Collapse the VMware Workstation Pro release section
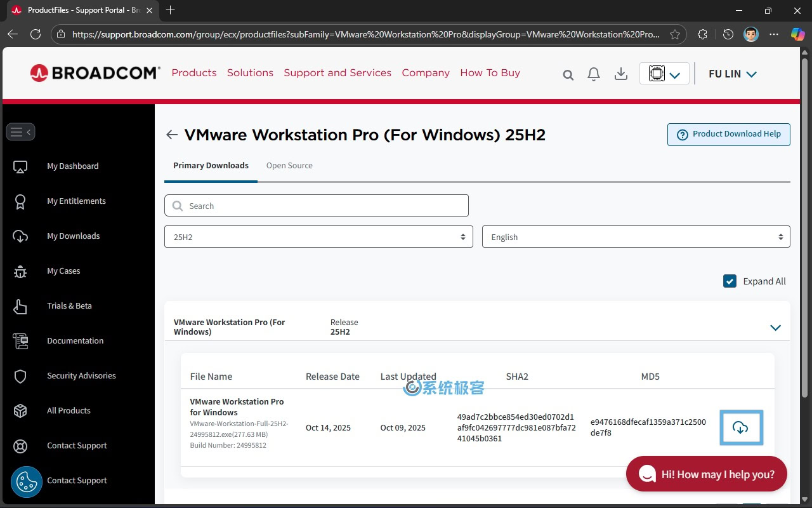812x508 pixels. tap(775, 327)
